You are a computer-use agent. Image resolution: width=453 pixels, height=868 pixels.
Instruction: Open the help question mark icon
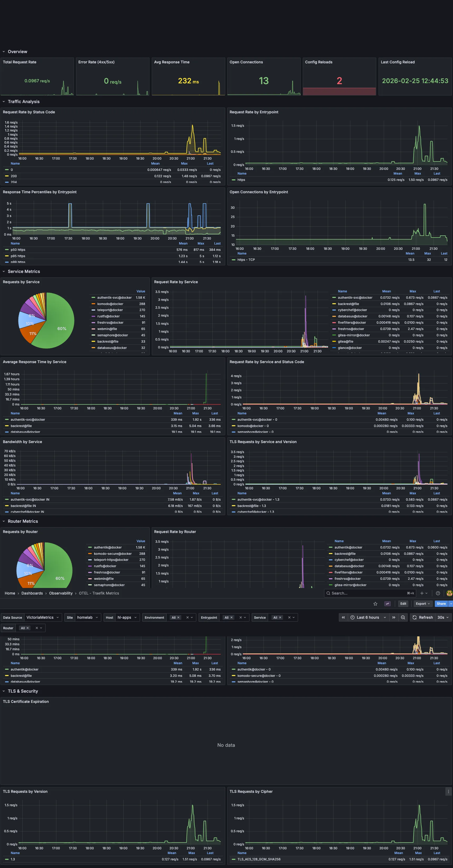point(438,593)
